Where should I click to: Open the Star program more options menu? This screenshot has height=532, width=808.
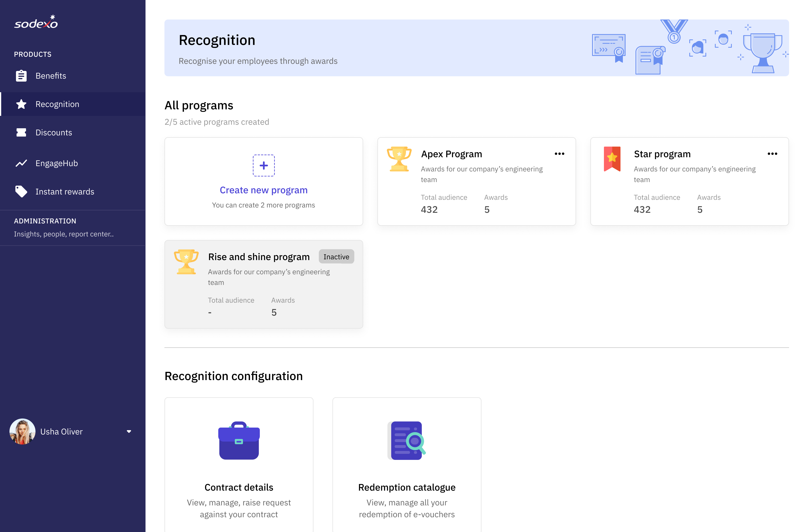[772, 154]
